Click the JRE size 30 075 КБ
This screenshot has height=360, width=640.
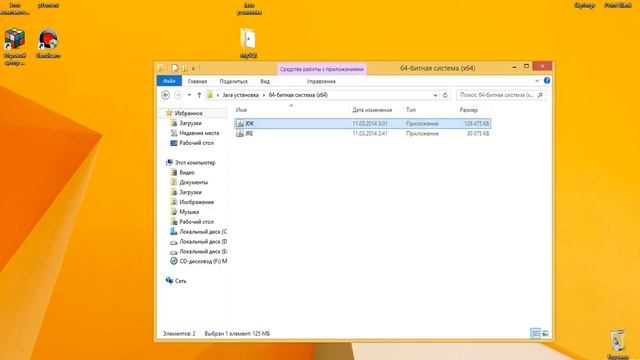[478, 133]
